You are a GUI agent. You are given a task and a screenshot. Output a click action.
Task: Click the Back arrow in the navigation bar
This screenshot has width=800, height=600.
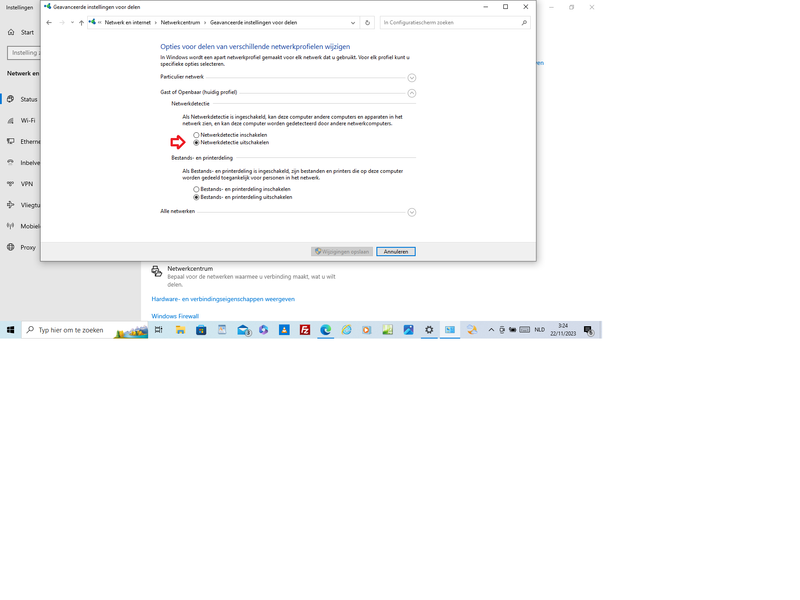tap(49, 22)
